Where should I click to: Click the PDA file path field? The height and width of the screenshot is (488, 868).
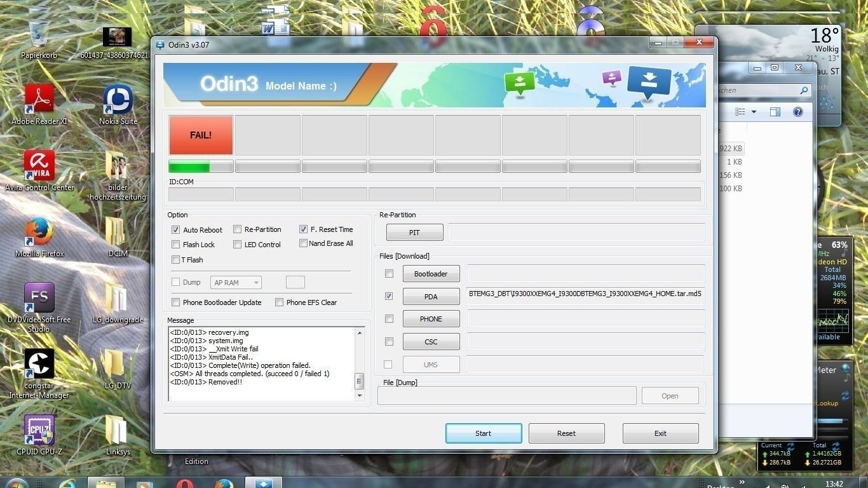[585, 295]
